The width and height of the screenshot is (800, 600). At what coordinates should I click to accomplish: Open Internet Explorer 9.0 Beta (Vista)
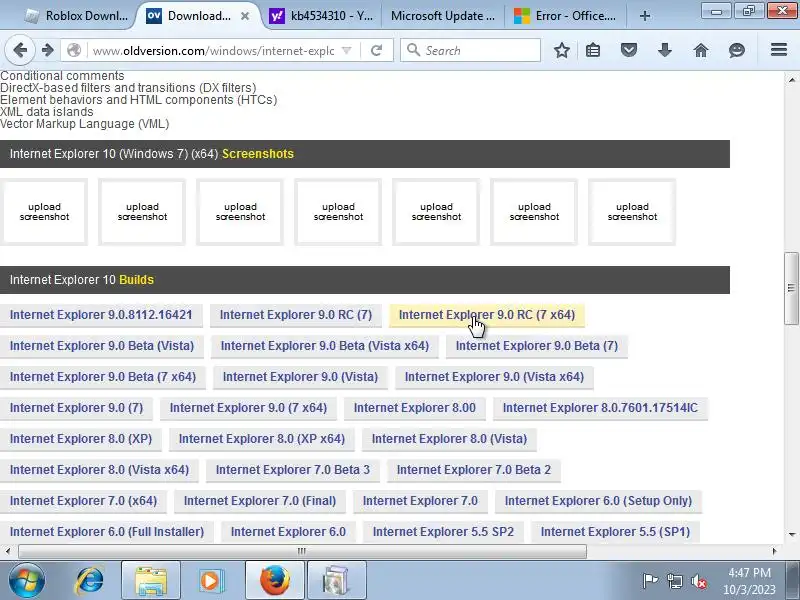tap(102, 346)
